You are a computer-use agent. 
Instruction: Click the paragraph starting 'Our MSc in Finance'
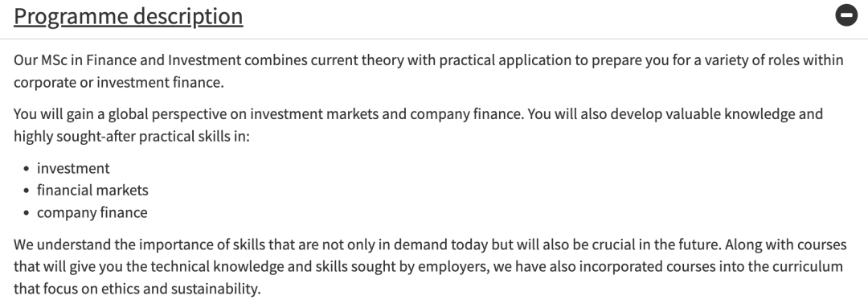click(428, 71)
